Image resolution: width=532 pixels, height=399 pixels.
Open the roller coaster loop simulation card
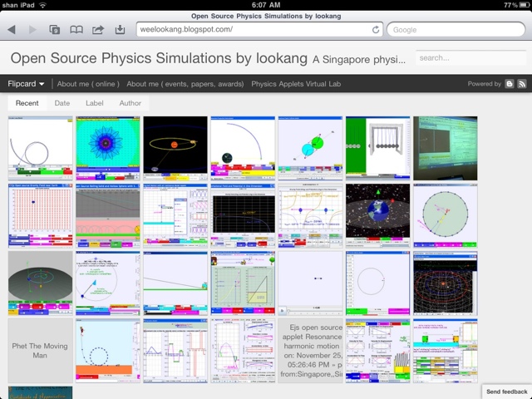[41, 148]
